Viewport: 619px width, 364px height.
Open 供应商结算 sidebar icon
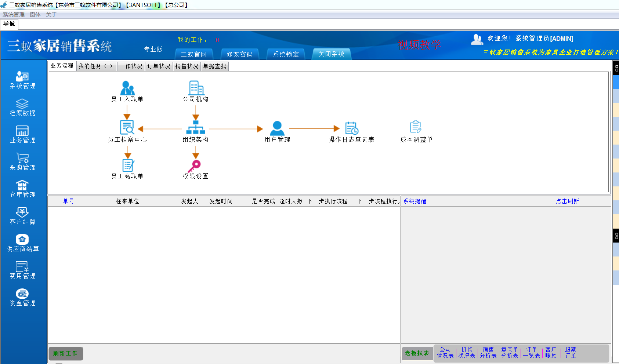(x=22, y=239)
